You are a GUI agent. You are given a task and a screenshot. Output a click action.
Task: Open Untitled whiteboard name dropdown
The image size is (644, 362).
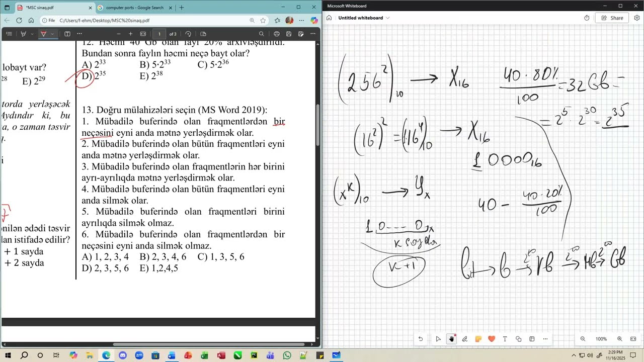pos(387,18)
